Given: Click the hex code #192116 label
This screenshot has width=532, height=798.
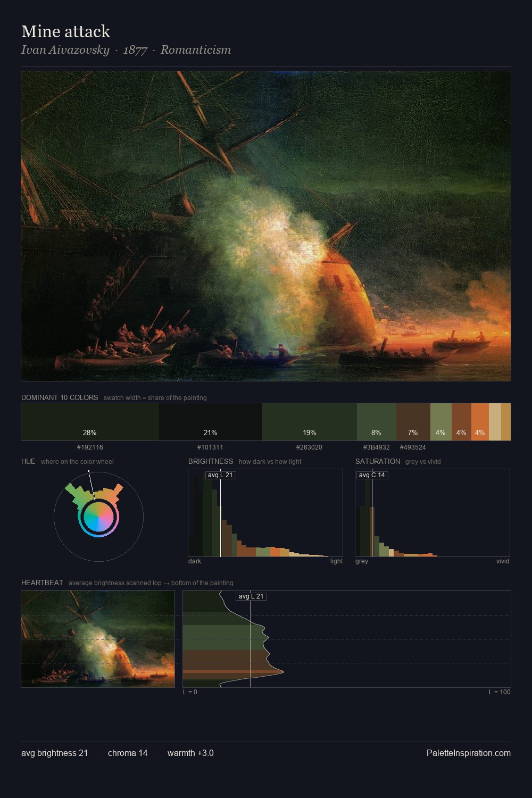Looking at the screenshot, I should pyautogui.click(x=90, y=447).
